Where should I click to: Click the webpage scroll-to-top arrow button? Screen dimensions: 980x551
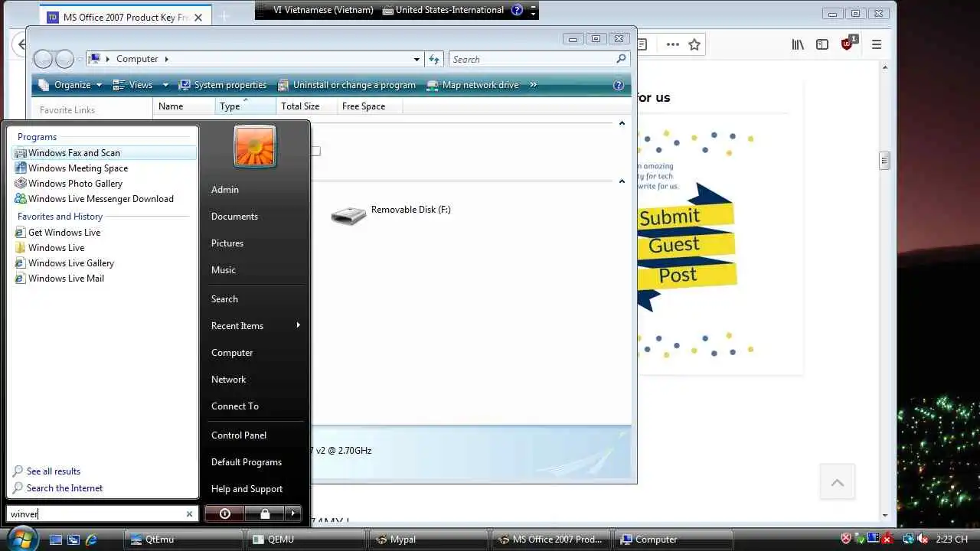click(x=838, y=482)
